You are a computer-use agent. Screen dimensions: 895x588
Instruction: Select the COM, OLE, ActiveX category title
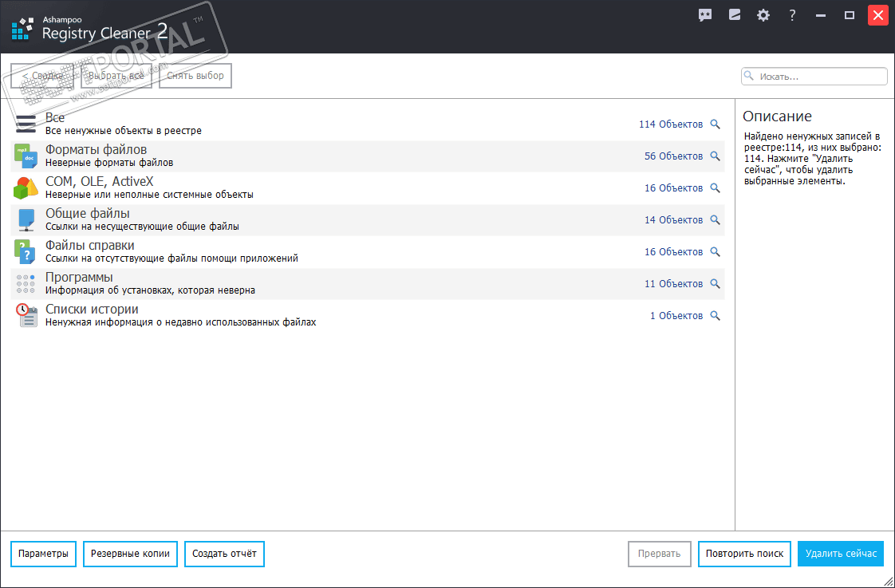(x=100, y=182)
